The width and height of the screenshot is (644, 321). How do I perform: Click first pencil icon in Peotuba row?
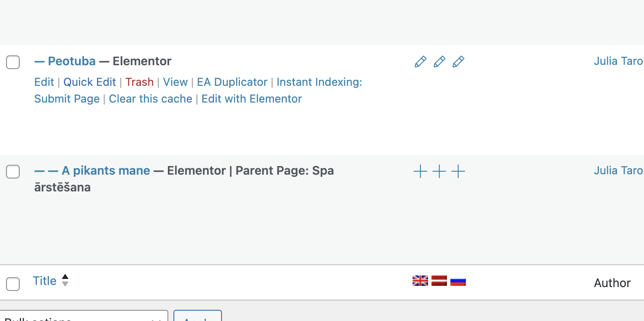click(420, 62)
